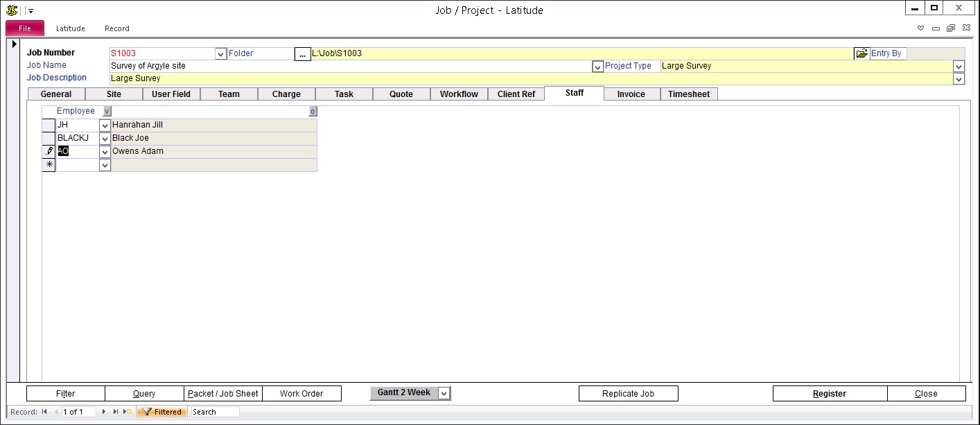Go to first record navigation arrow
The width and height of the screenshot is (980, 425).
pyautogui.click(x=44, y=412)
